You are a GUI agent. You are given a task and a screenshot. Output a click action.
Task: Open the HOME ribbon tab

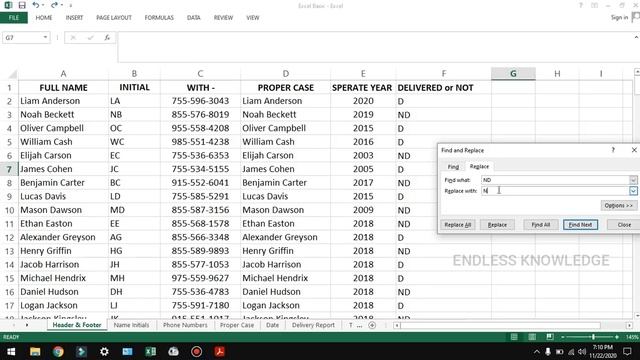point(44,18)
